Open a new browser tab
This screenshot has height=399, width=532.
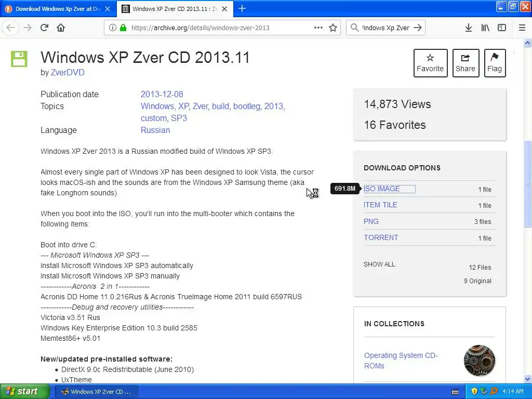pos(242,8)
